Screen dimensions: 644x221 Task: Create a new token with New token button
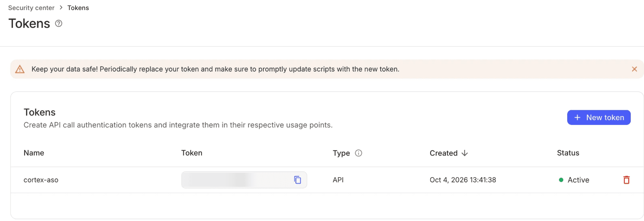pos(599,117)
